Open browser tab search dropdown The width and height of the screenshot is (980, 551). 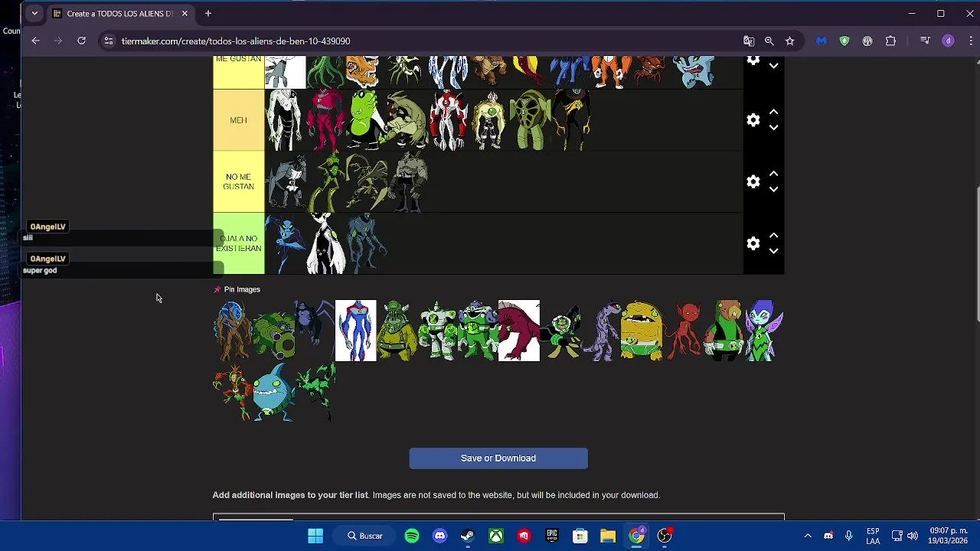(34, 13)
